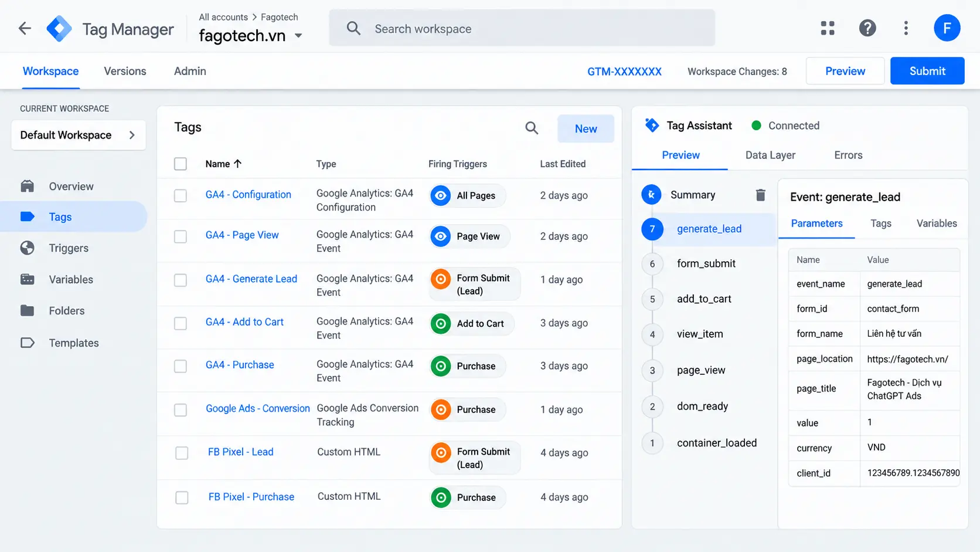Select event number 5 circle in timeline
The height and width of the screenshot is (552, 980).
[652, 299]
